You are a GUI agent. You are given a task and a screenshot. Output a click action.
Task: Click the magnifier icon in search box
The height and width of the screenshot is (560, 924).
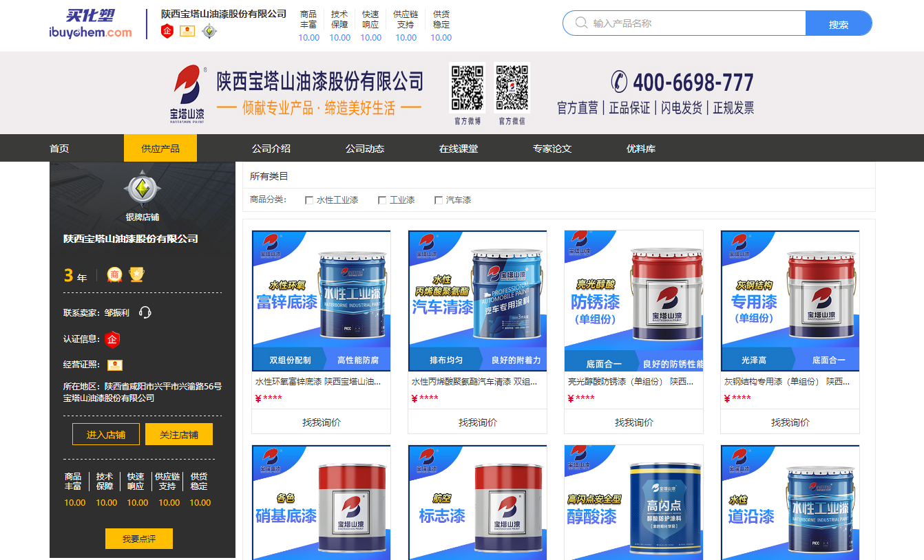click(x=582, y=23)
